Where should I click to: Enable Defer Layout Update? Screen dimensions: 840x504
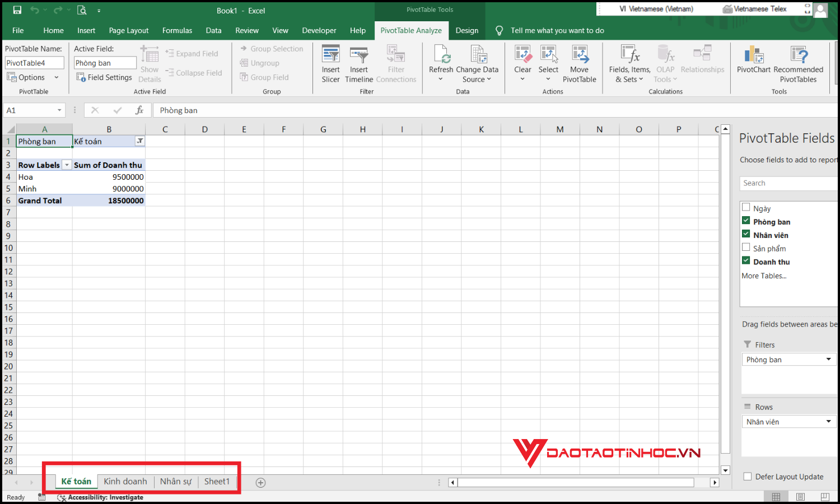coord(748,477)
